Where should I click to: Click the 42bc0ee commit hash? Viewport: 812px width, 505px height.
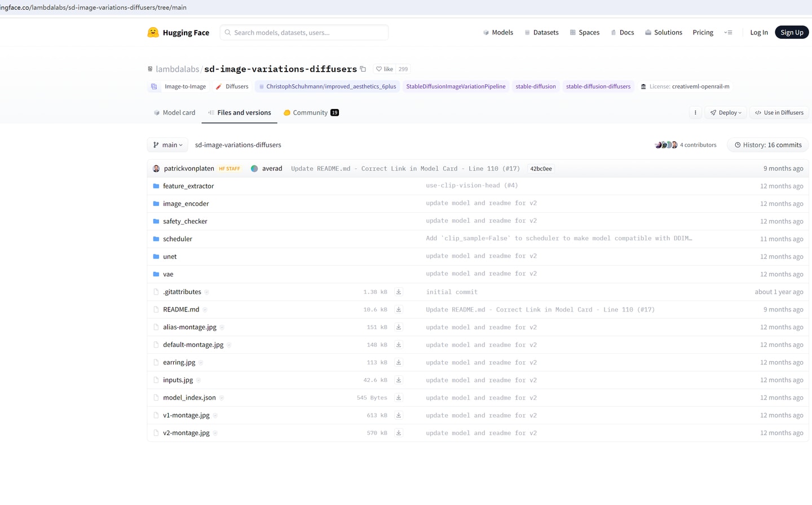point(541,169)
